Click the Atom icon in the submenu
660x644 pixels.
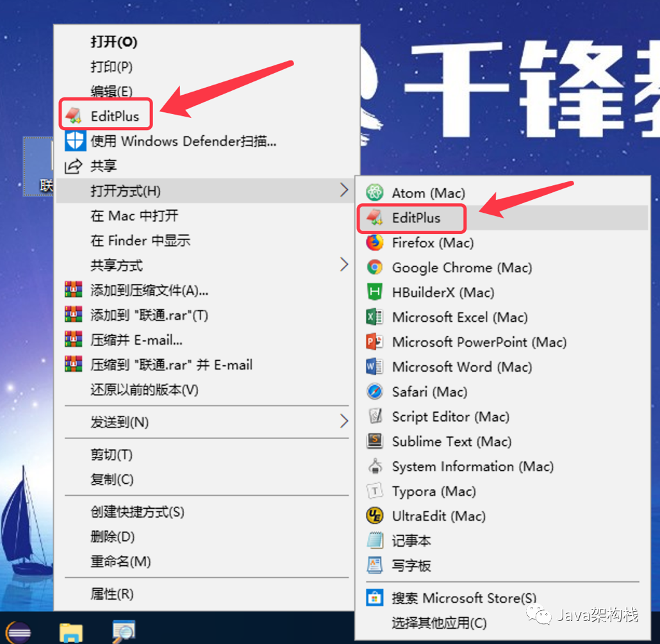pos(374,193)
